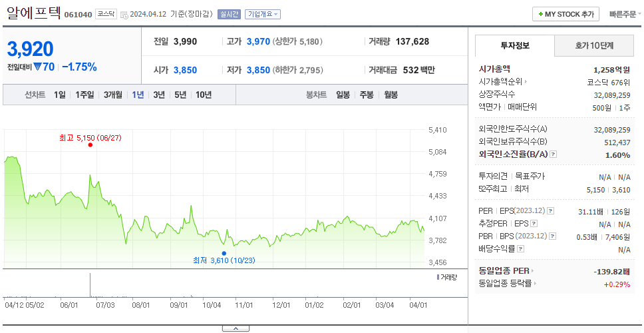Click the 전일 value 3,990
The image size is (644, 333).
(185, 41)
